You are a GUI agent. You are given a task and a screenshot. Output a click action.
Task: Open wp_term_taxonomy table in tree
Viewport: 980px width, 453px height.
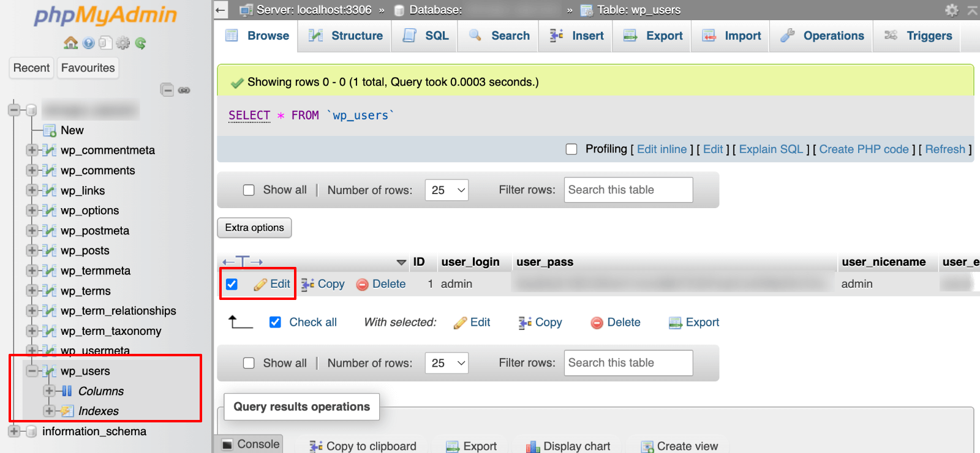tap(111, 331)
